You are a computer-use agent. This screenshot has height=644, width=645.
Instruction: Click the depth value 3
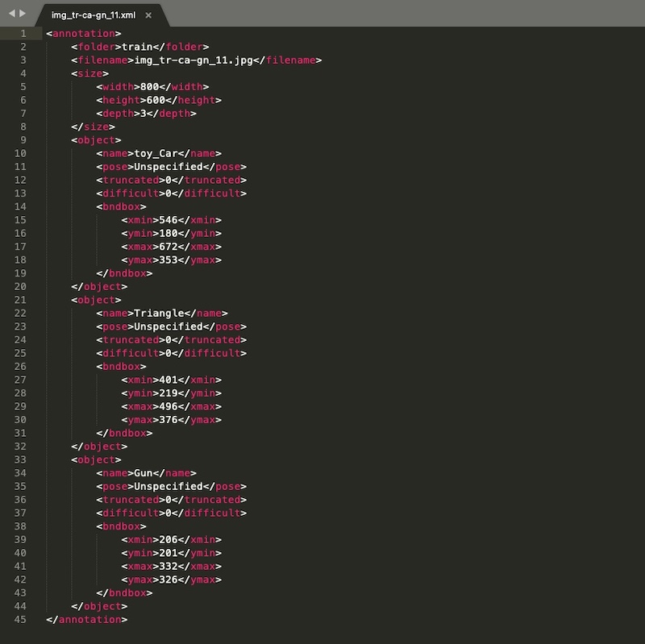click(x=144, y=113)
